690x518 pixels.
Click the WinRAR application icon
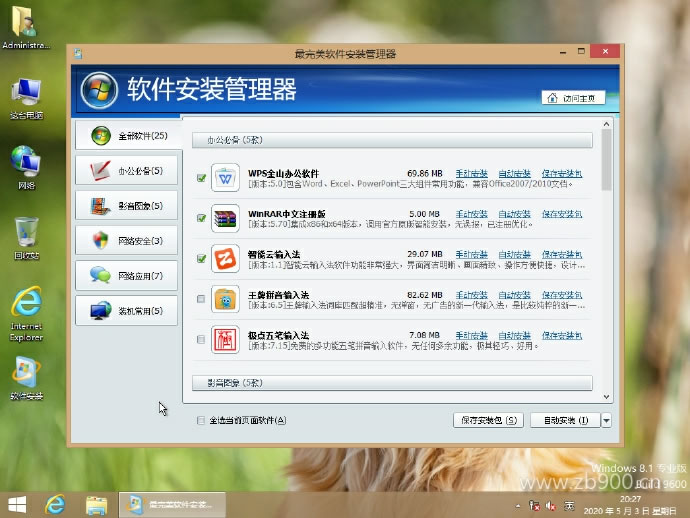pyautogui.click(x=225, y=218)
